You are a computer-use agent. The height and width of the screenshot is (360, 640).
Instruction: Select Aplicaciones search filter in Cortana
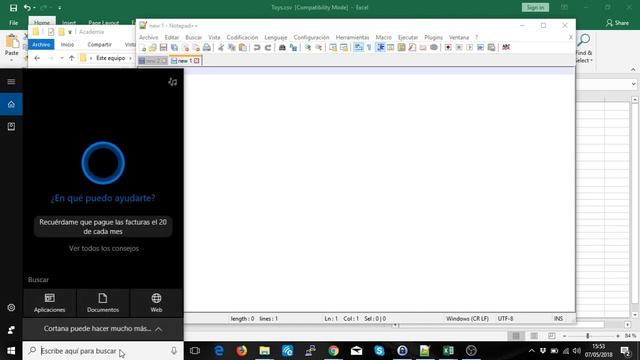click(49, 303)
